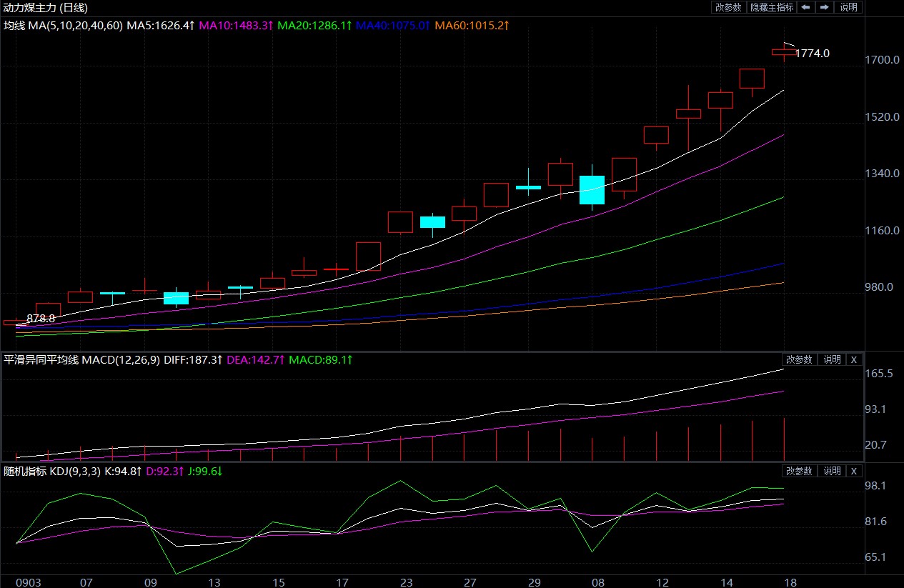Select the MA5:1626.4 legend value
904x588 pixels.
[x=161, y=25]
